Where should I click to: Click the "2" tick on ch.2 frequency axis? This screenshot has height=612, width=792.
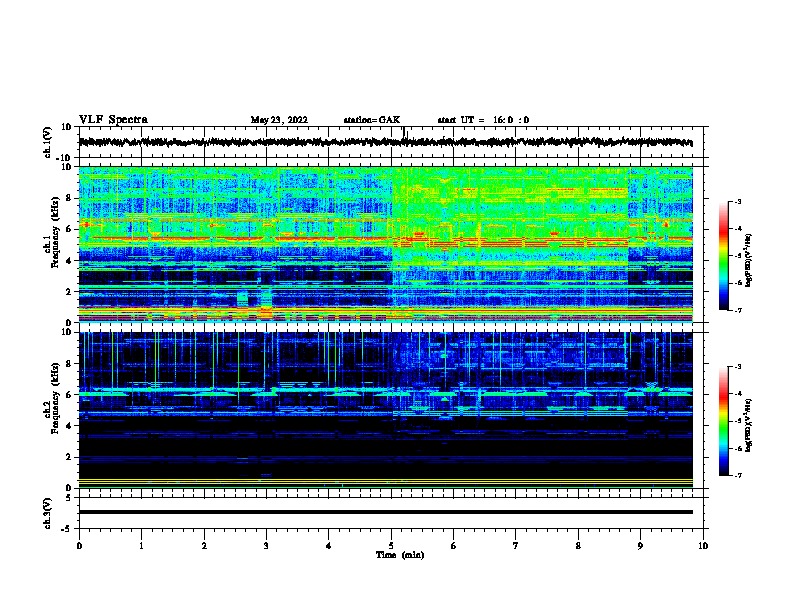69,457
